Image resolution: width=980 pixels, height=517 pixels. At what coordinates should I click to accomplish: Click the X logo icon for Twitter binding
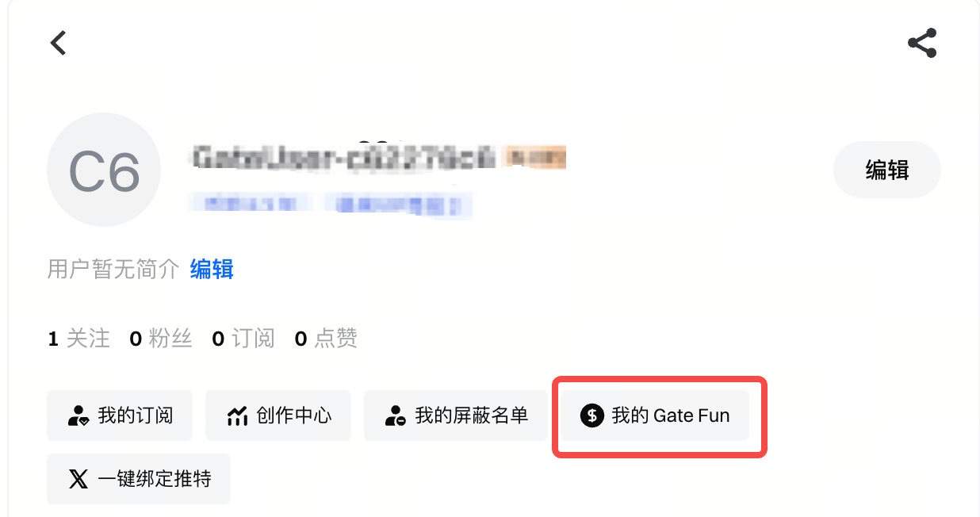point(78,479)
